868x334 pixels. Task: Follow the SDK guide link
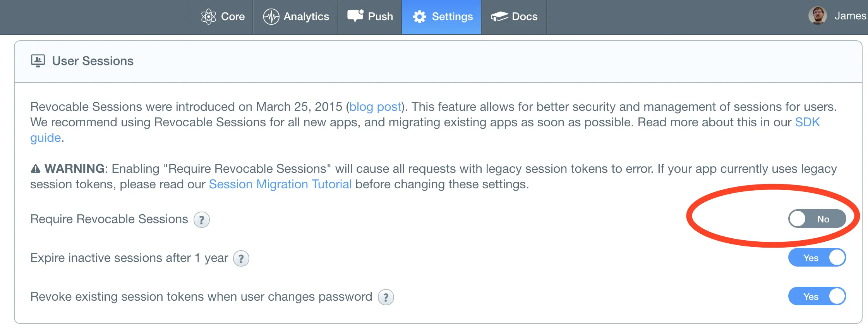click(x=807, y=122)
